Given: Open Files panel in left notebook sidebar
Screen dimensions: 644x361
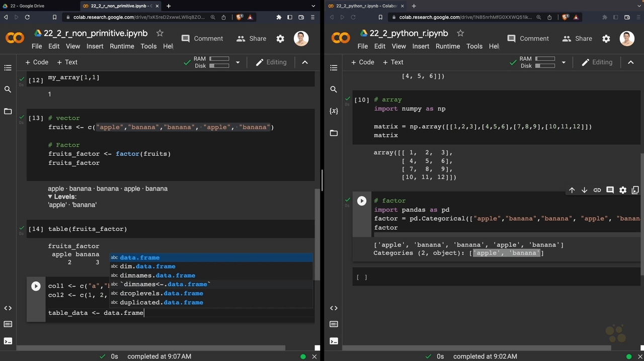Looking at the screenshot, I should click(x=8, y=111).
